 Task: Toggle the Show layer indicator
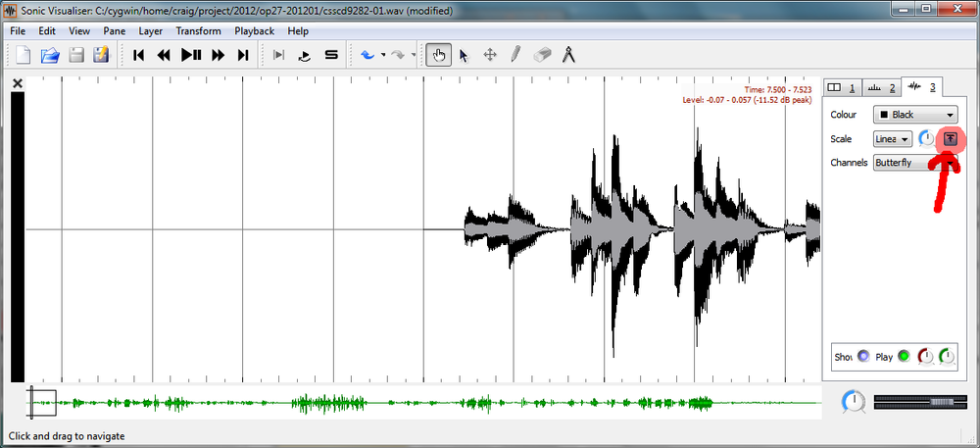click(863, 357)
